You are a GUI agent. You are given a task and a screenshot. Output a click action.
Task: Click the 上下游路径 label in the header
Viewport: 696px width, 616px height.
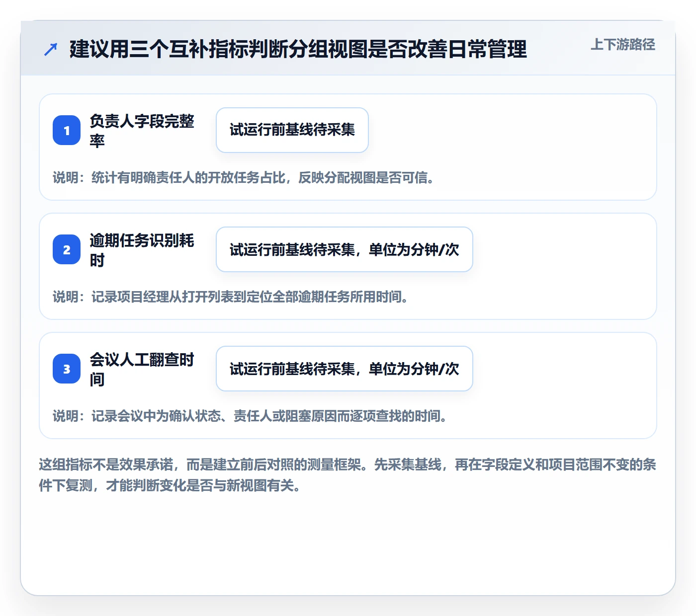622,45
